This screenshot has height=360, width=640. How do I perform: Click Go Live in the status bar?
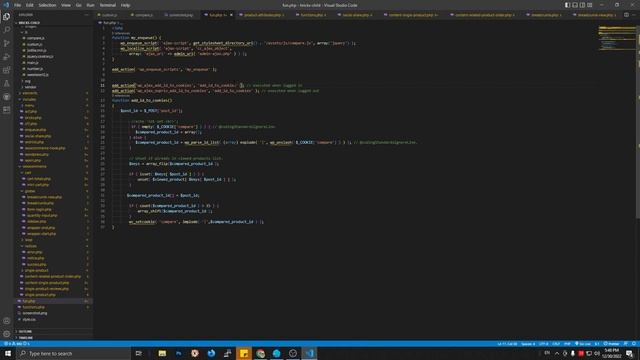tap(583, 344)
